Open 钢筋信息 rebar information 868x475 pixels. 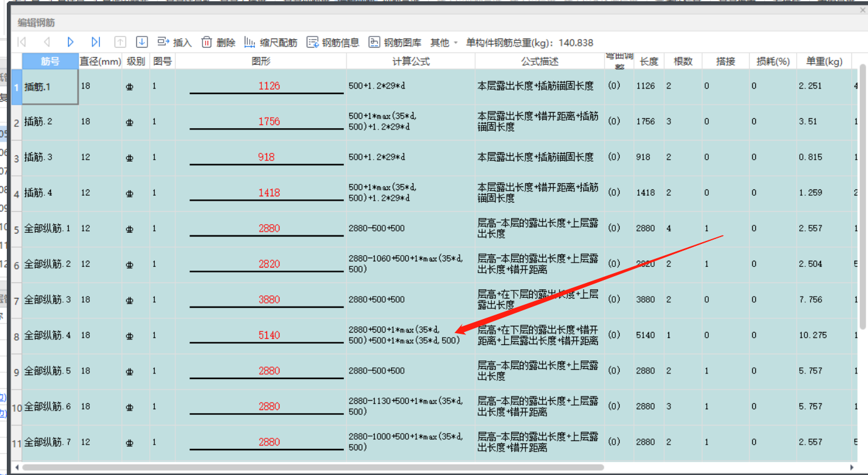pos(333,42)
